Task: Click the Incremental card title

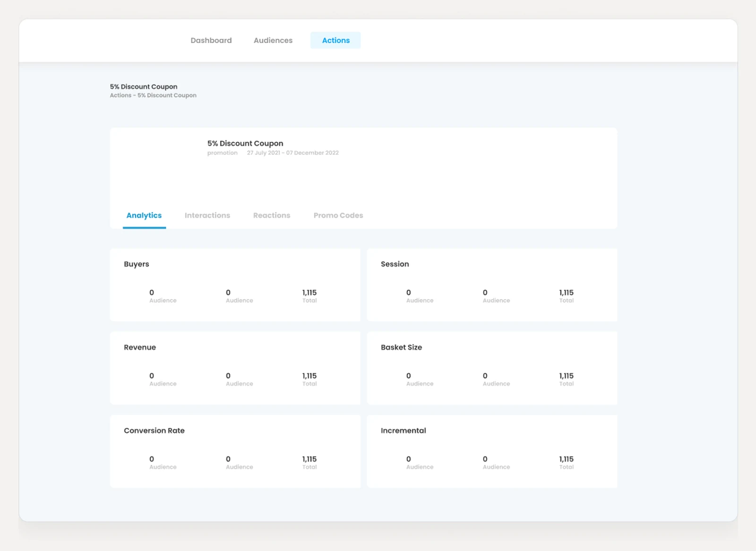Action: [404, 431]
